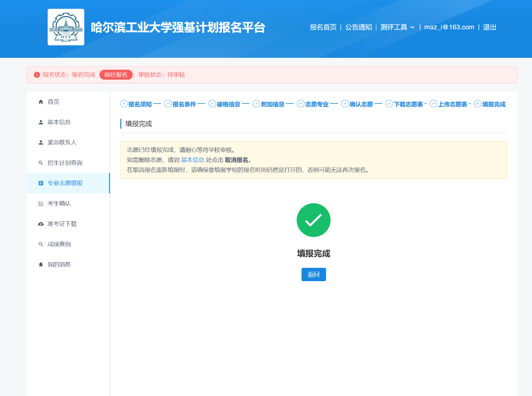Click the red 前往报名 button
Viewport: 532px width, 396px height.
pos(116,75)
